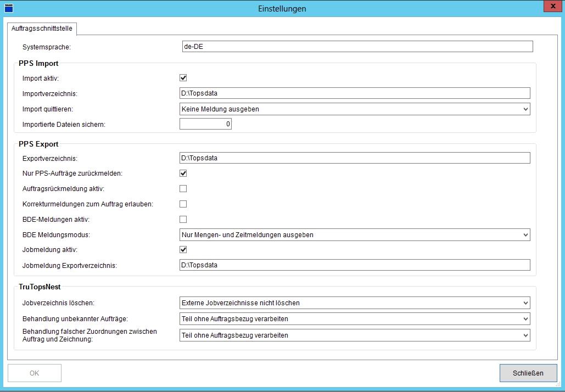Expand Behandlung unbekannter Aufträge dropdown
The width and height of the screenshot is (565, 392).
(355, 319)
